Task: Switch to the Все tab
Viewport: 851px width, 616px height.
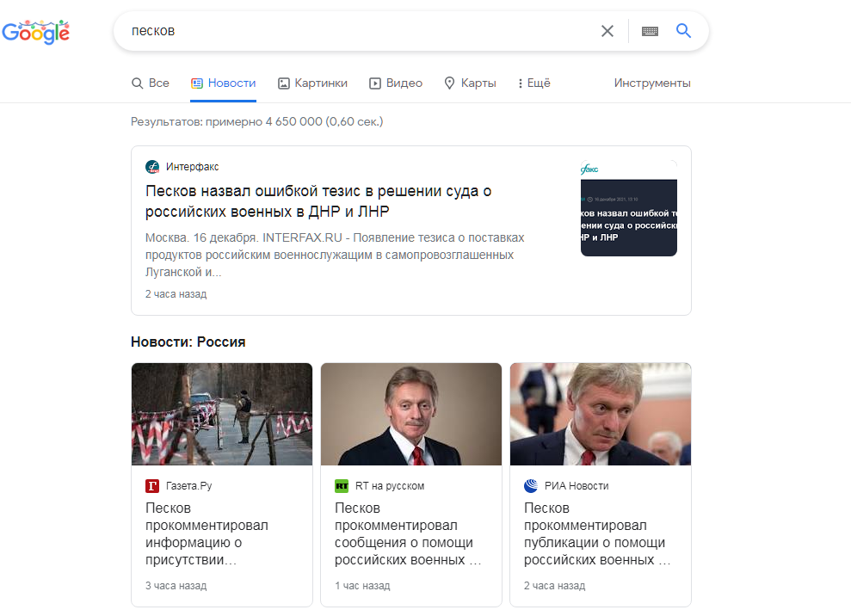Action: [x=151, y=83]
